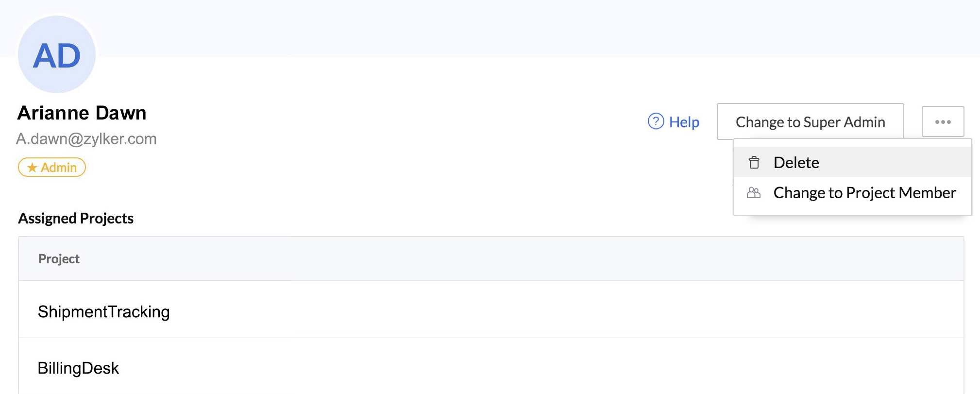The image size is (980, 394).
Task: Click the Assigned Projects section heading
Action: click(76, 219)
